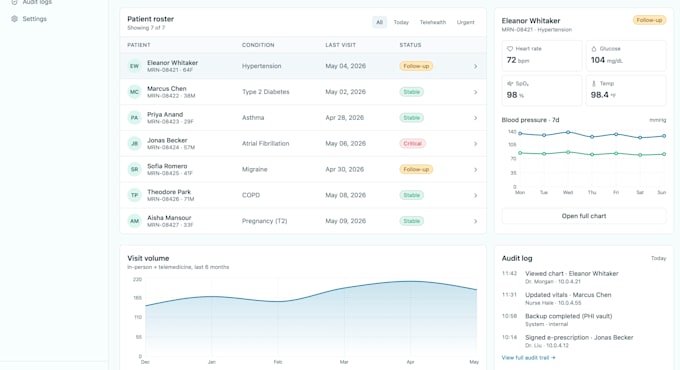Viewport: 680px width, 370px height.
Task: Click the JB avatar for Jonas Becker
Action: point(134,144)
